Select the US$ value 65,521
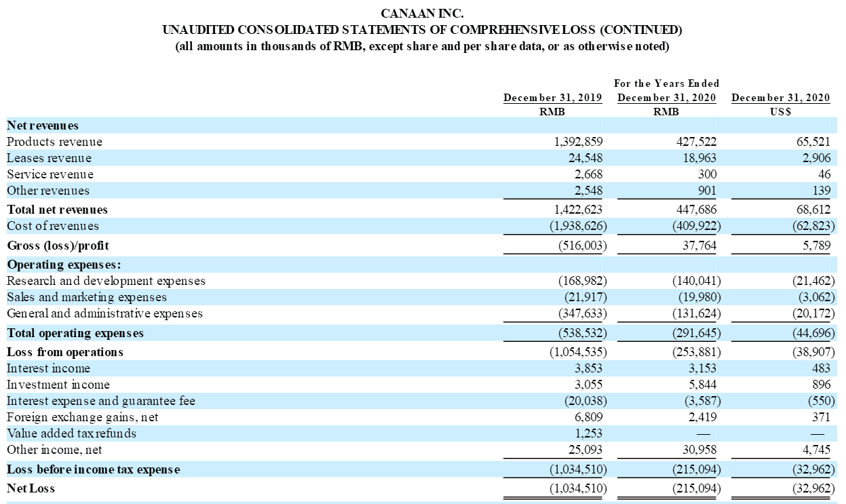846x504 pixels. [813, 142]
